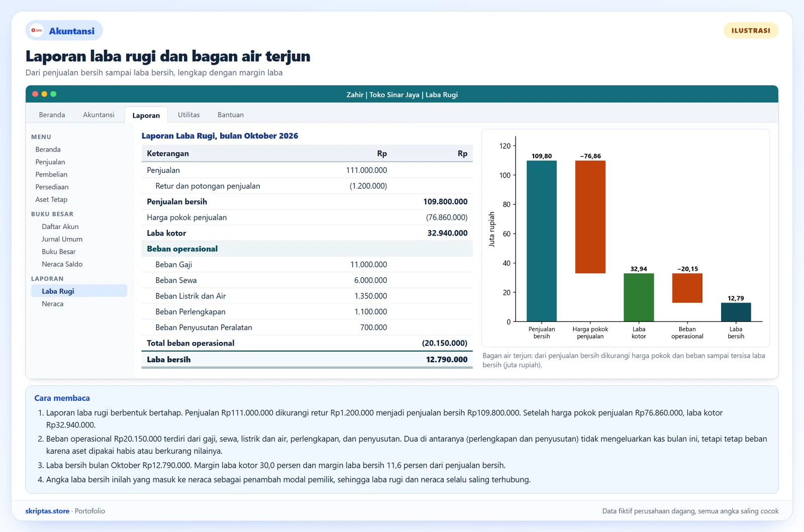Click the ILUSTRASI badge
Screen dimensions: 804x532
(751, 30)
